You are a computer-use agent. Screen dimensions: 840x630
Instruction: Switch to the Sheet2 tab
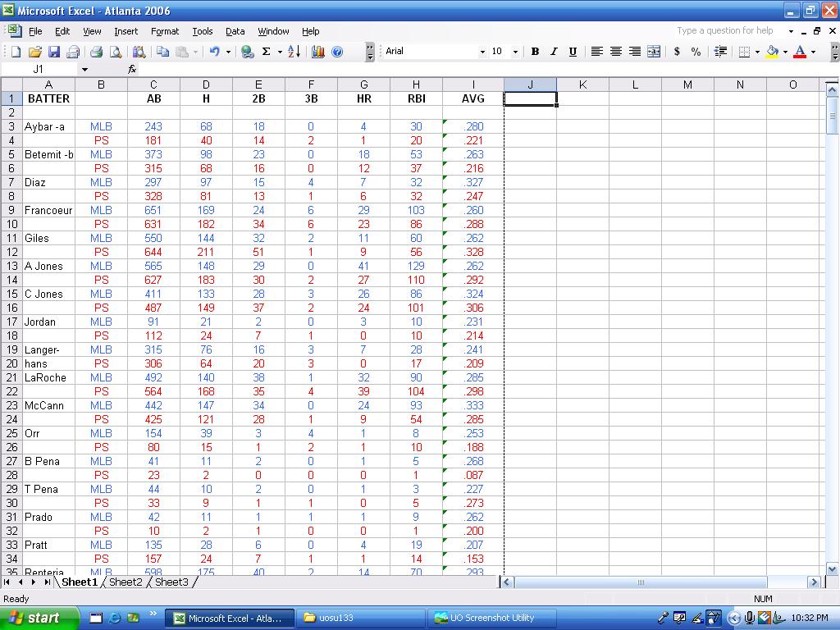tap(126, 582)
